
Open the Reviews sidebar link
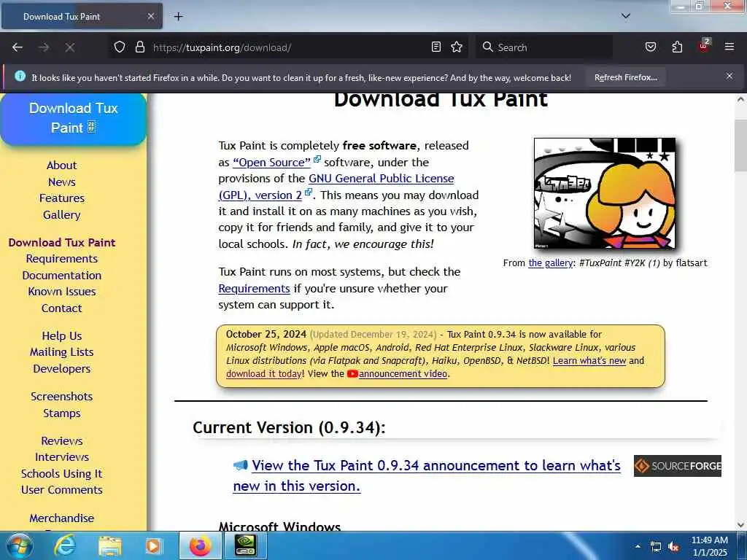pos(61,440)
